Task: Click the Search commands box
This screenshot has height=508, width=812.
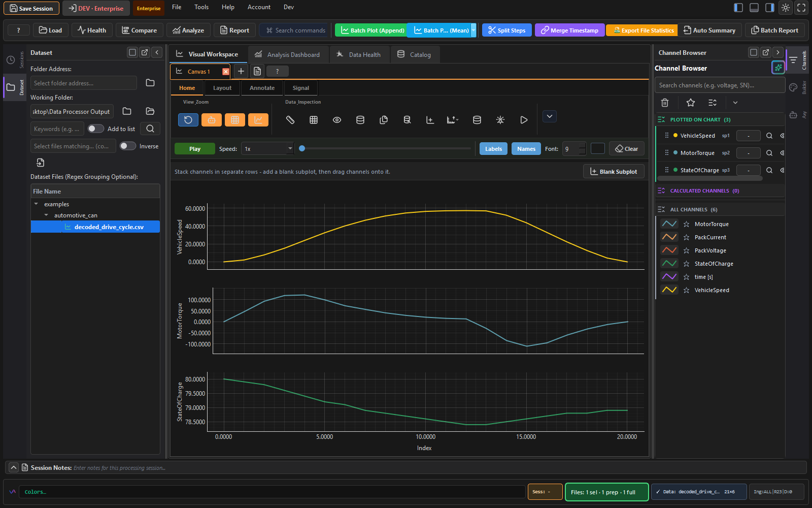Action: pos(295,30)
